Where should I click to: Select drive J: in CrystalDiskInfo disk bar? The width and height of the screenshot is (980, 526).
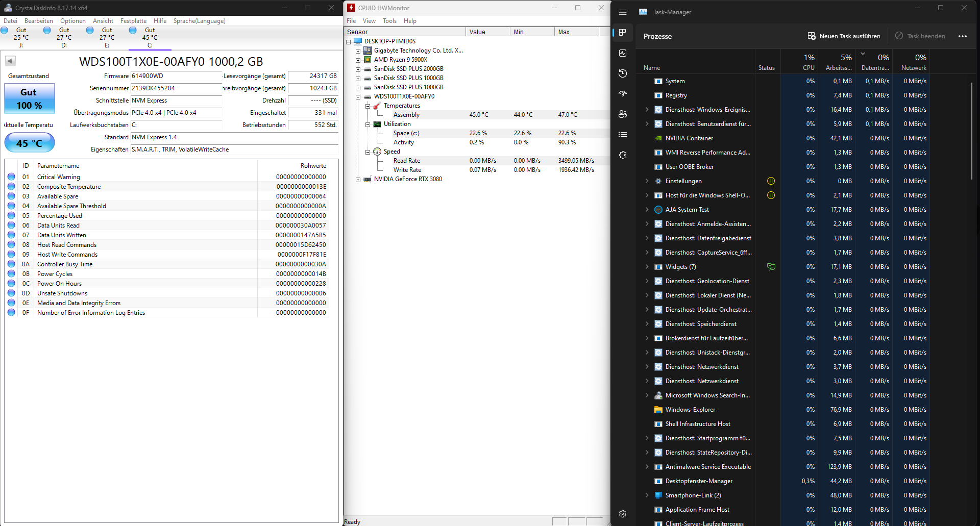tap(21, 37)
